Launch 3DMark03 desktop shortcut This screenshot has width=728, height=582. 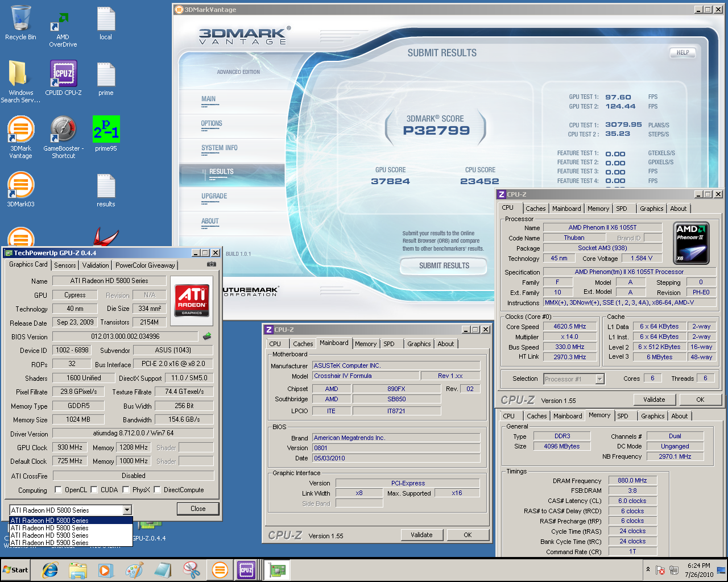click(x=20, y=190)
